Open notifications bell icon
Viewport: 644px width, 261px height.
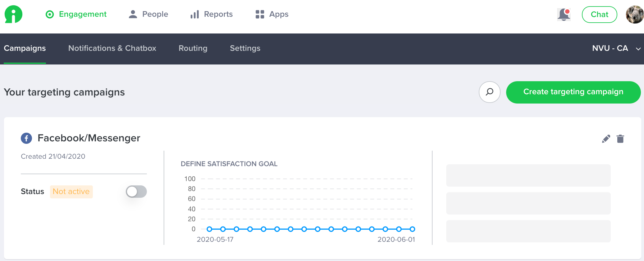tap(564, 15)
